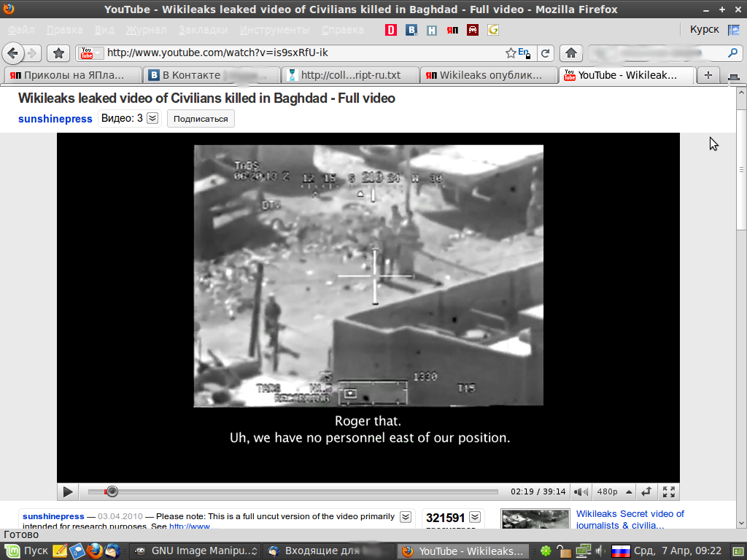Screen dimensions: 747x560
Task: Expand the video description box
Action: 406,517
